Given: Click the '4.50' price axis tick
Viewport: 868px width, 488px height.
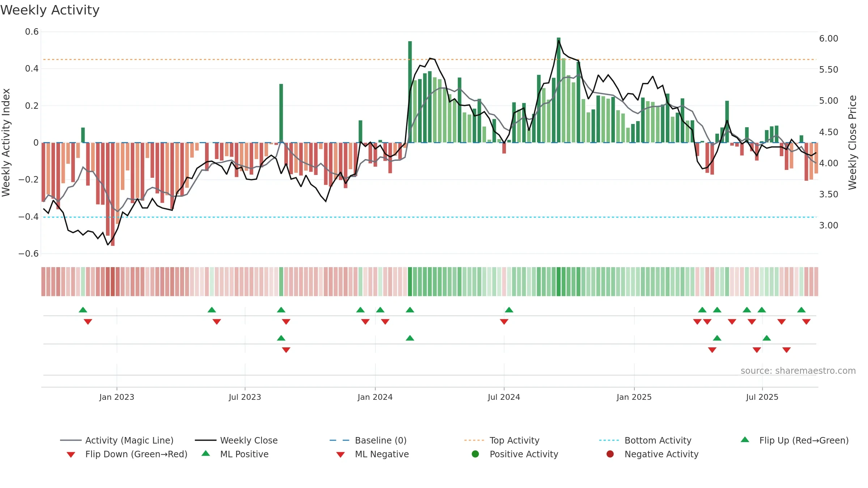Looking at the screenshot, I should tap(829, 132).
